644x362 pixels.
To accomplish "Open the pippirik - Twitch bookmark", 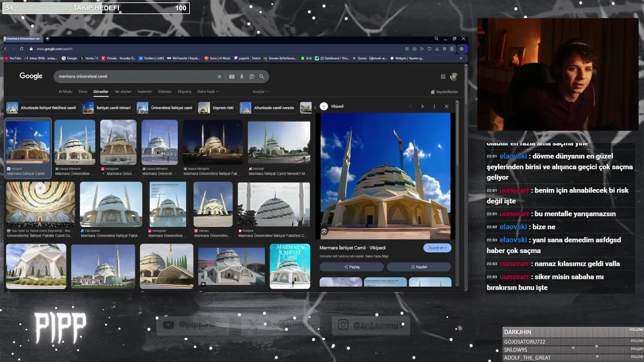I will pos(248,58).
